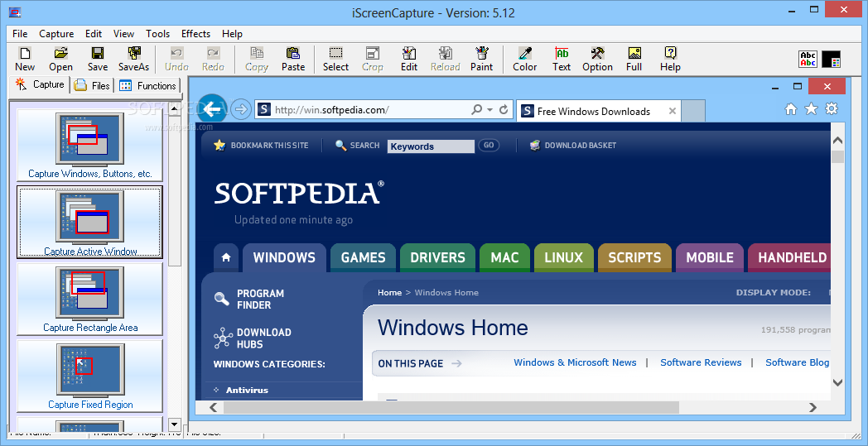The width and height of the screenshot is (868, 446).
Task: Click the browser forward arrow button
Action: click(241, 109)
